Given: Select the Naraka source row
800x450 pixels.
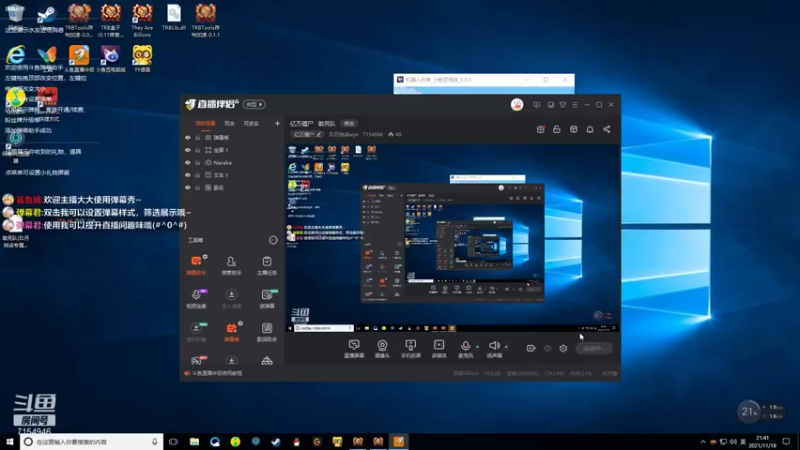Looking at the screenshot, I should coord(232,163).
